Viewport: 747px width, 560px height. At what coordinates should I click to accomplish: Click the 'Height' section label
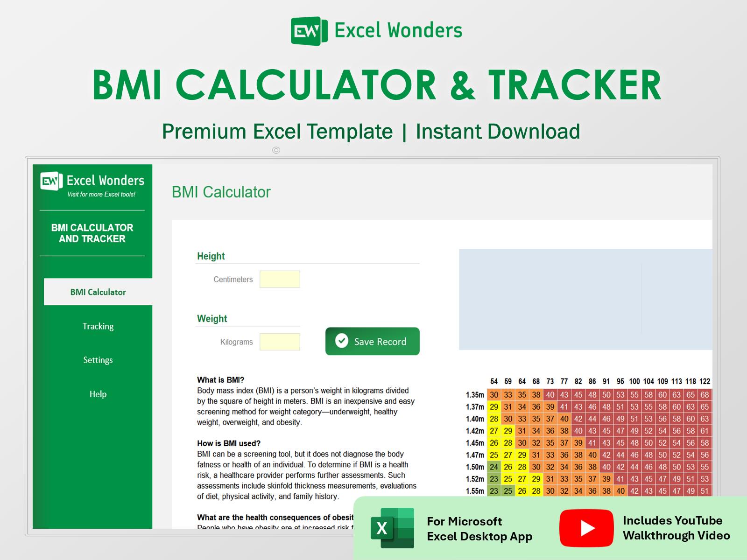pyautogui.click(x=211, y=256)
